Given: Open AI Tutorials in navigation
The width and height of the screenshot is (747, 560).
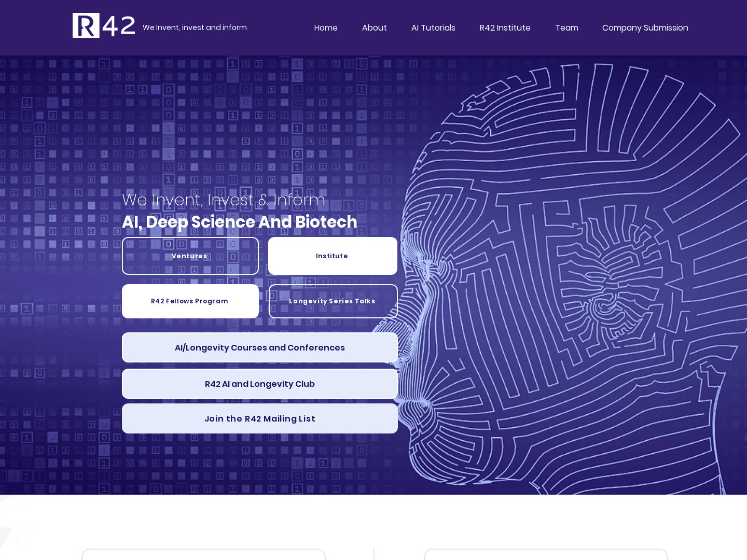Looking at the screenshot, I should click(x=433, y=28).
